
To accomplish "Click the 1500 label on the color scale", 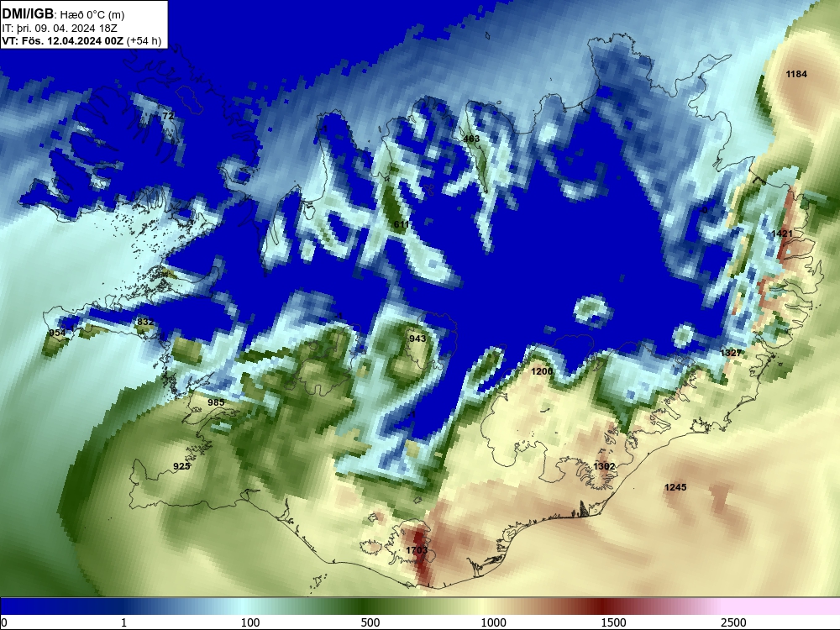I will (613, 622).
